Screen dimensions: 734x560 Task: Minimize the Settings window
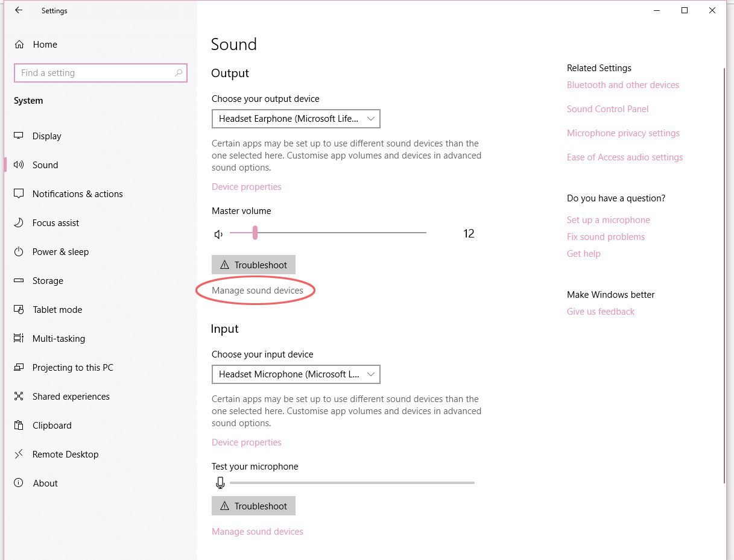pyautogui.click(x=657, y=10)
